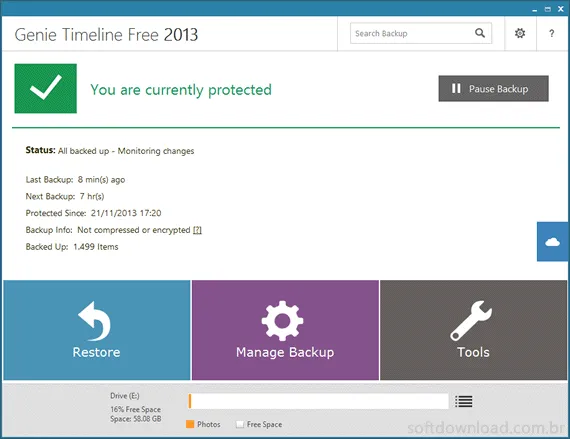The image size is (570, 439).
Task: Open the settings gear icon
Action: (x=520, y=33)
